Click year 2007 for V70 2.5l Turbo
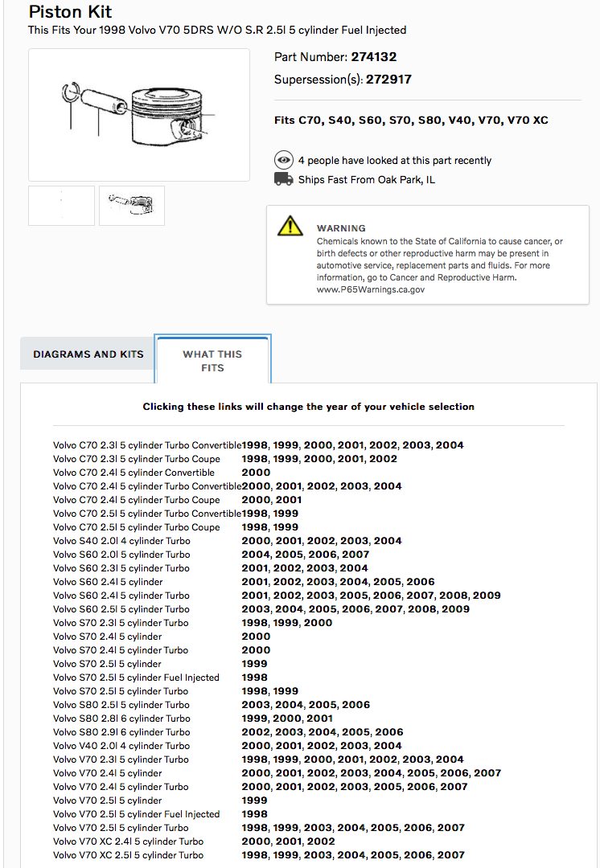The image size is (600, 868). coord(451,828)
